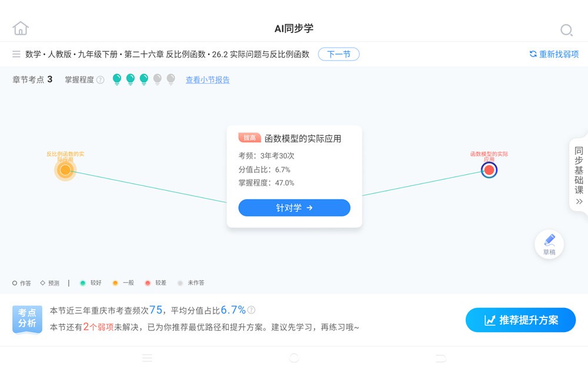This screenshot has width=588, height=368.
Task: Toggle the 作答 circle legend marker
Action: [x=15, y=283]
